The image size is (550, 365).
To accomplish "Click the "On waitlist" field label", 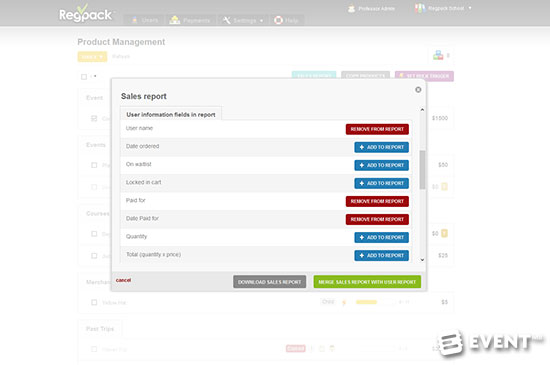I will point(139,164).
